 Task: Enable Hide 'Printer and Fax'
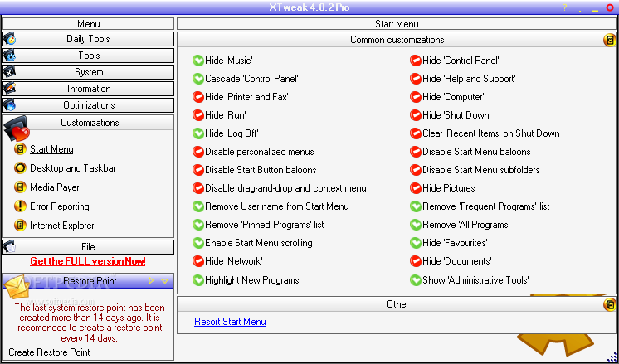coord(197,97)
